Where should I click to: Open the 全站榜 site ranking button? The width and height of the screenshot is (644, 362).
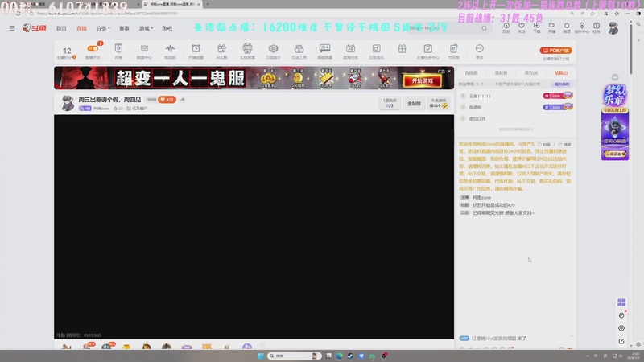414,103
